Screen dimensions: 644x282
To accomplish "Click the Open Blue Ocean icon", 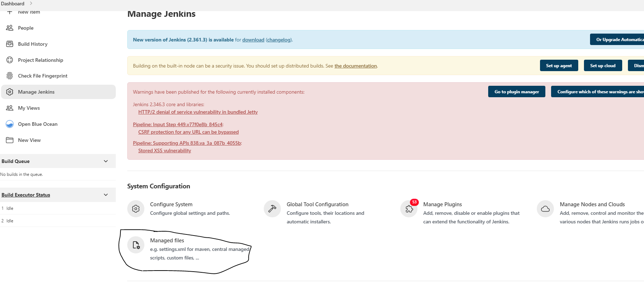I will (x=10, y=124).
